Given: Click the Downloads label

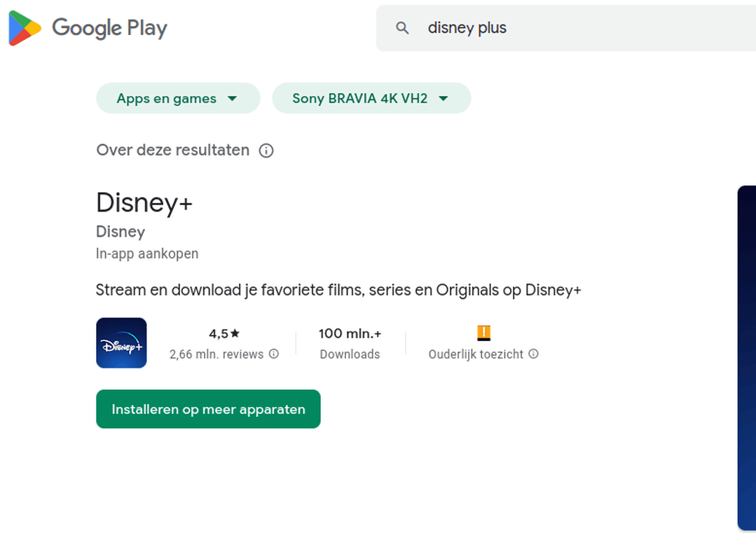Looking at the screenshot, I should [x=350, y=354].
